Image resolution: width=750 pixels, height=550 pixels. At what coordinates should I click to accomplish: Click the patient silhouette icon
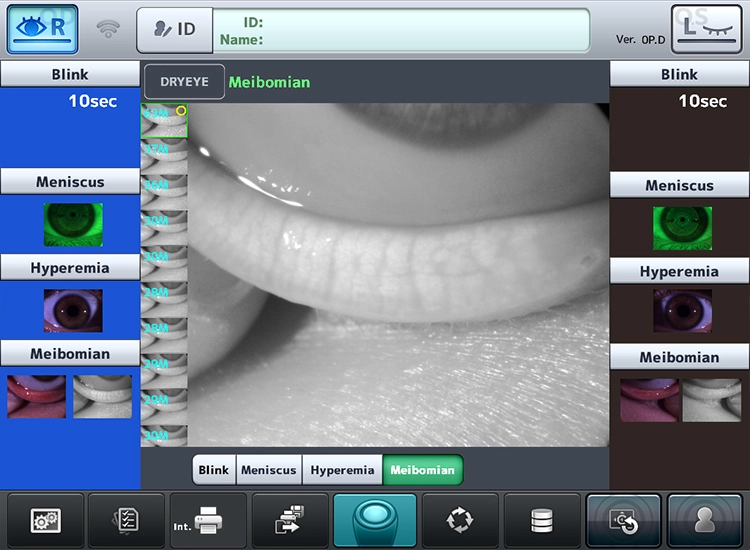pyautogui.click(x=706, y=520)
